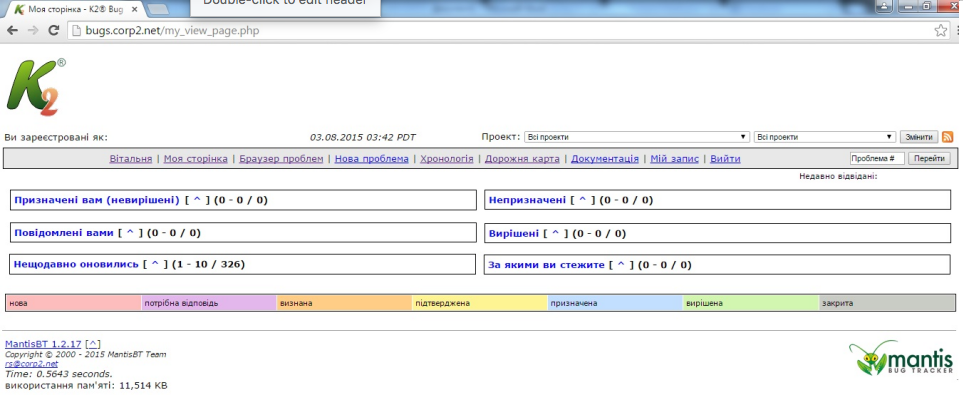This screenshot has width=963, height=397.
Task: Click the Змінити button
Action: tap(919, 137)
